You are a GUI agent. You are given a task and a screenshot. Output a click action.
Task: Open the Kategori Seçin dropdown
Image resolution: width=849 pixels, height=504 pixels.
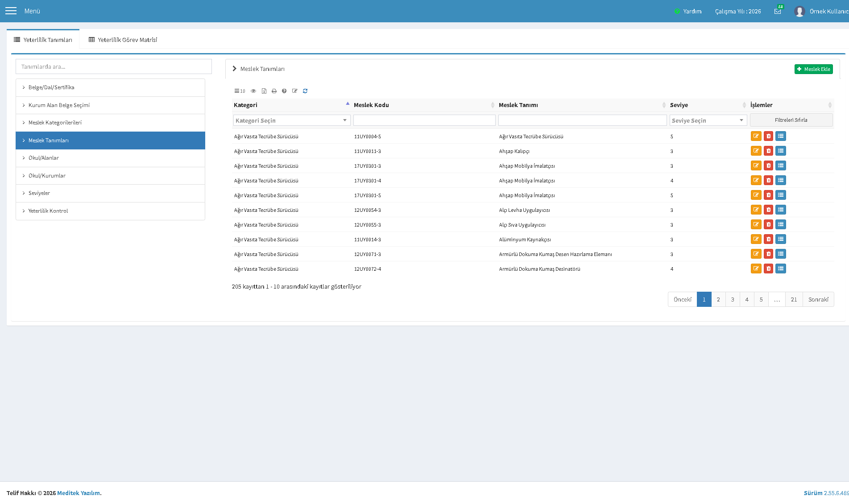coord(292,120)
